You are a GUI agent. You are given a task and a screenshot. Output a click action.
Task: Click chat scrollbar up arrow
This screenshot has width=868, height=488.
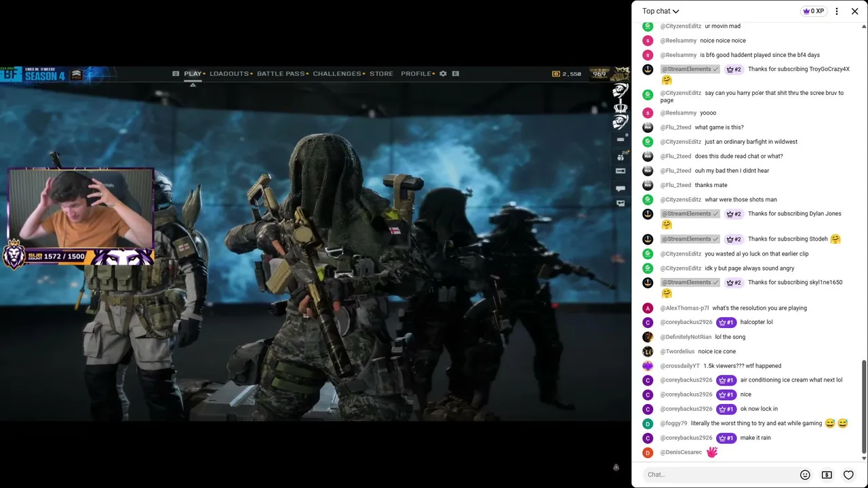click(x=864, y=26)
